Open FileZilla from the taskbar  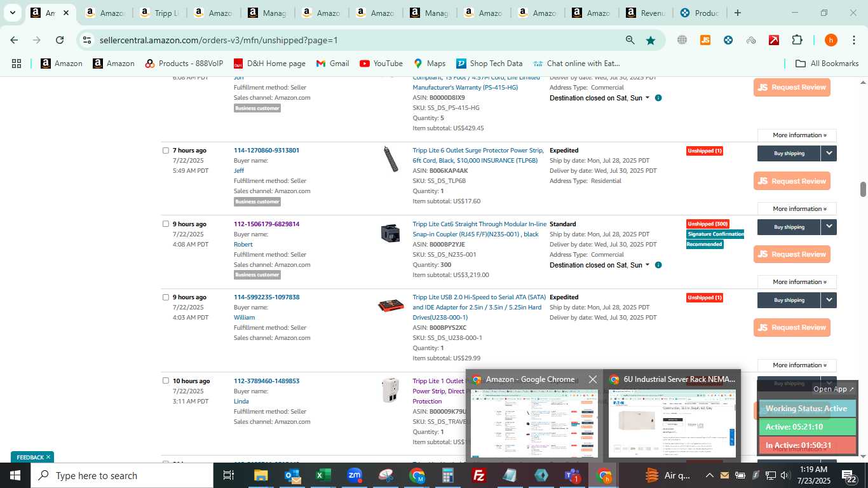[479, 475]
